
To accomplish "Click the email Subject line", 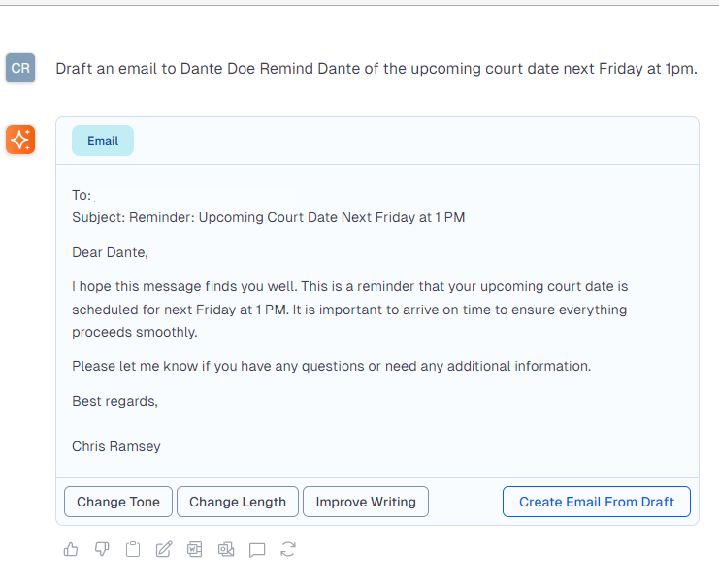I will tap(268, 217).
